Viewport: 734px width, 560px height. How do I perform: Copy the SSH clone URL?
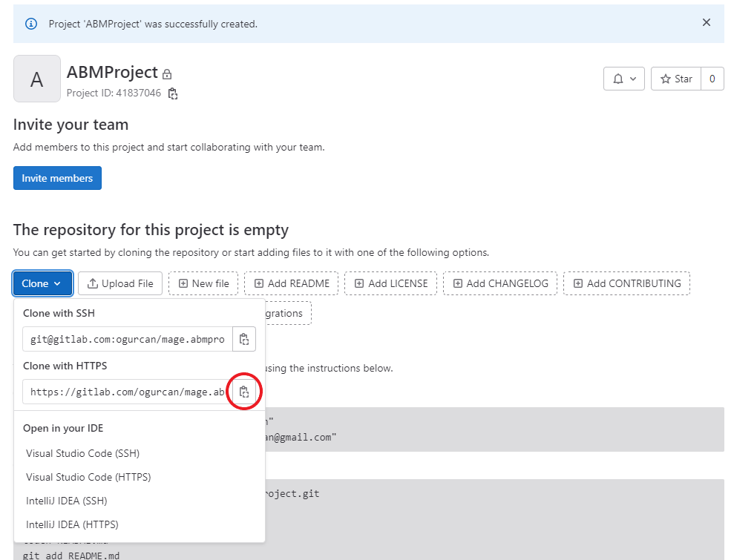click(x=244, y=339)
